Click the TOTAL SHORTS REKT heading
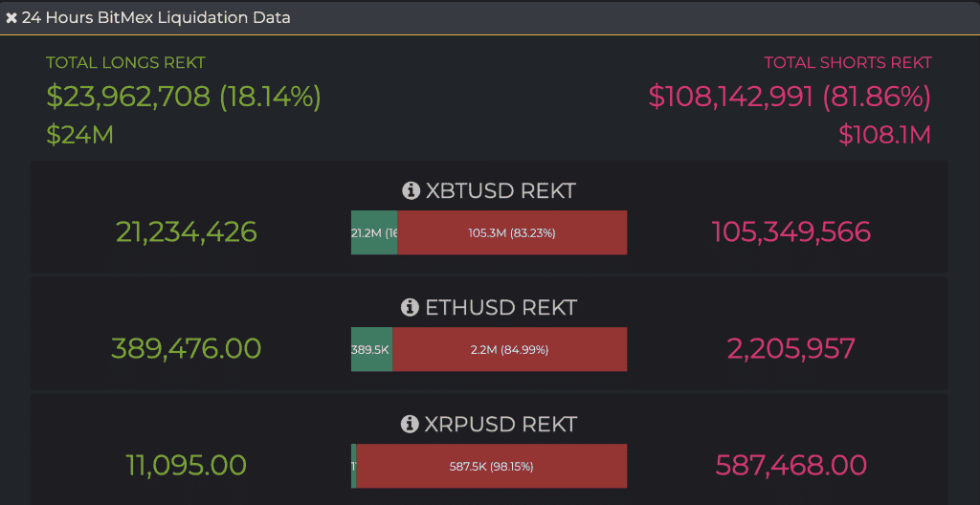This screenshot has width=980, height=505. coord(847,63)
